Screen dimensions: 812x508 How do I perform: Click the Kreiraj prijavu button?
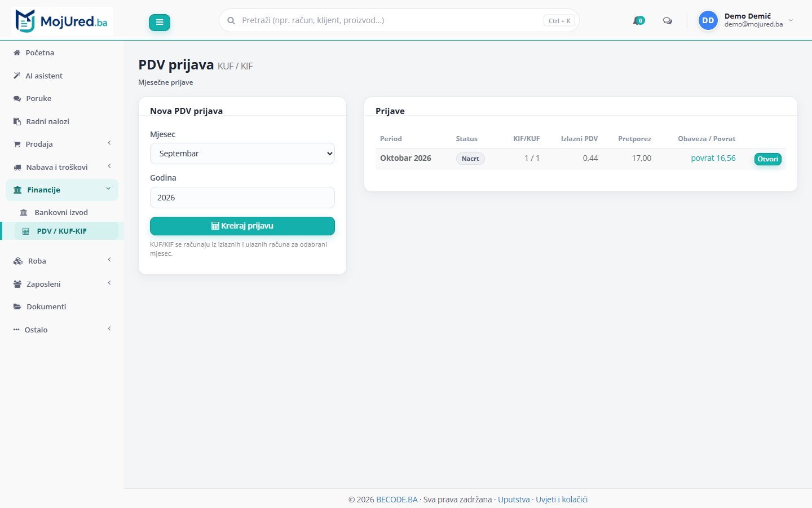pos(242,226)
